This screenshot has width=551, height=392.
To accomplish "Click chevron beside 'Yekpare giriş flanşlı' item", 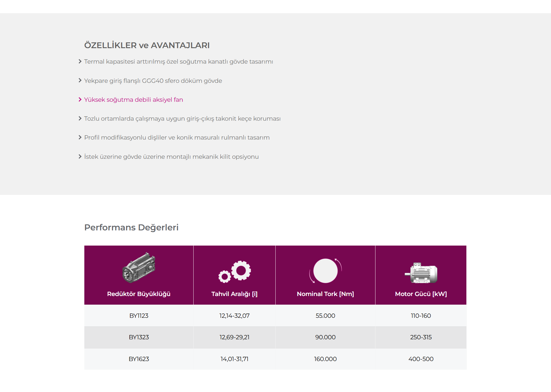I will coord(80,81).
